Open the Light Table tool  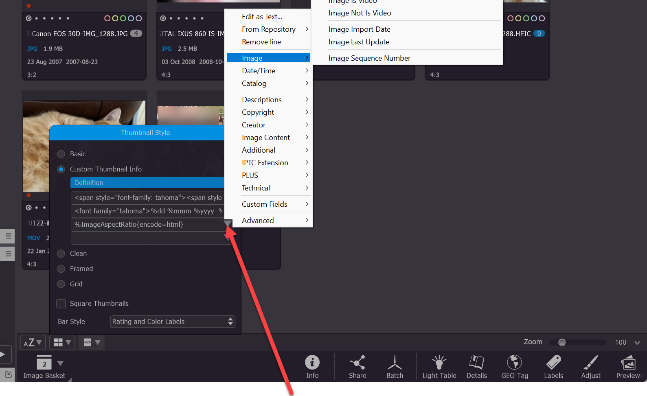tap(439, 363)
